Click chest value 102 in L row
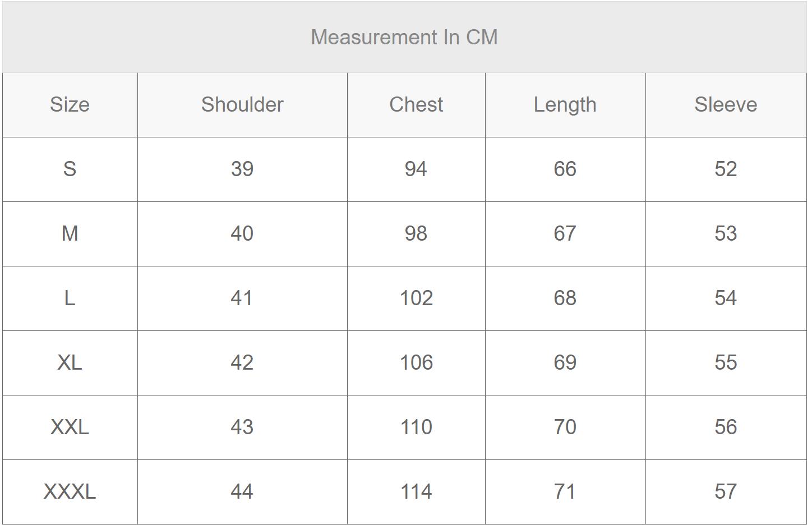The image size is (812, 529). 416,298
